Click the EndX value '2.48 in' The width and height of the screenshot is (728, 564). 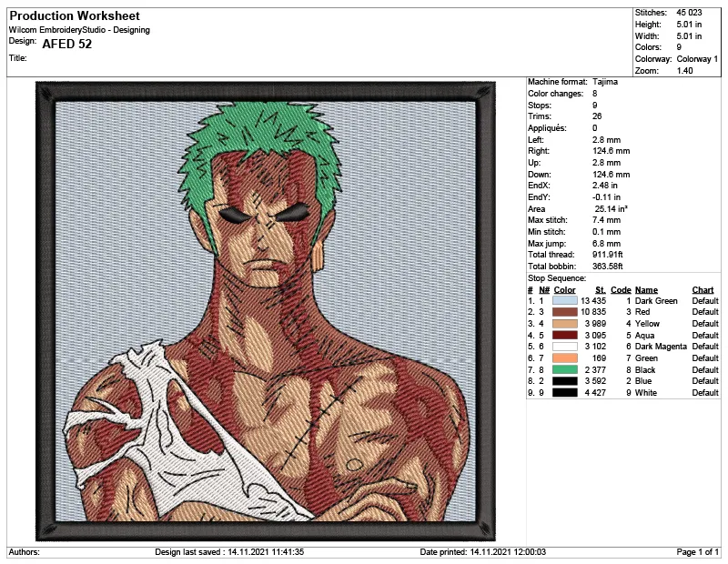pos(605,186)
